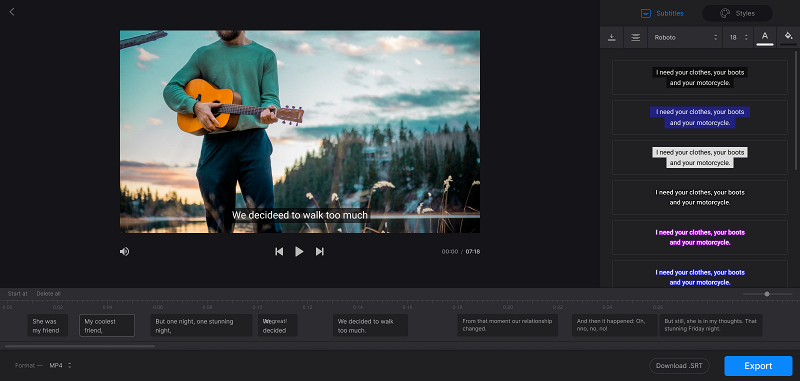
Task: Select the black background subtitle style
Action: [699, 78]
